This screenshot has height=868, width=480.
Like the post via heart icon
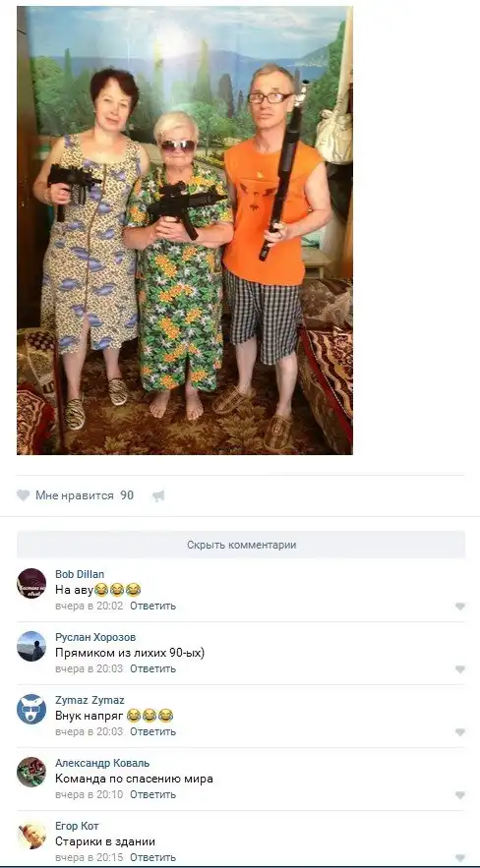click(23, 495)
